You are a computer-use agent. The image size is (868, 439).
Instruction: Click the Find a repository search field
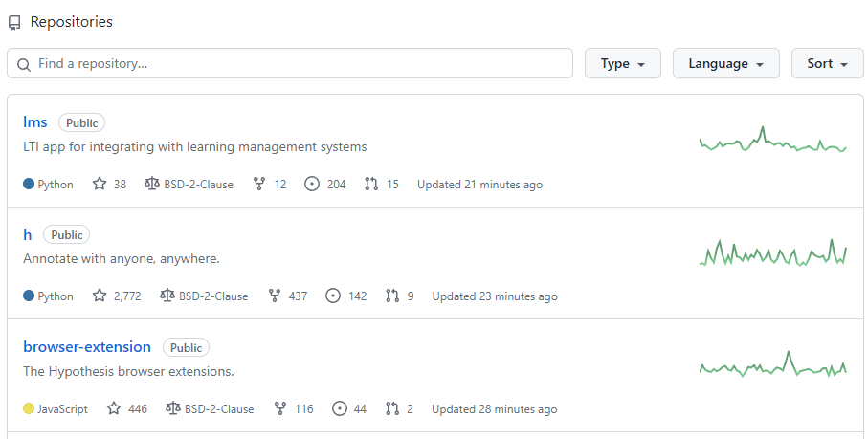coord(290,63)
